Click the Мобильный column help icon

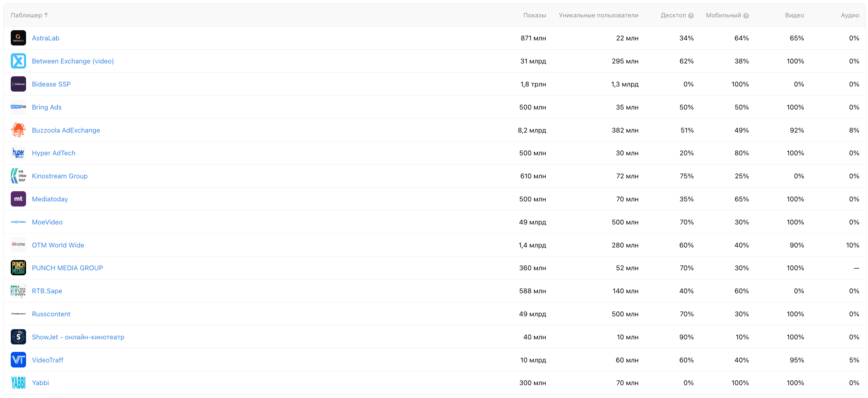coord(746,16)
